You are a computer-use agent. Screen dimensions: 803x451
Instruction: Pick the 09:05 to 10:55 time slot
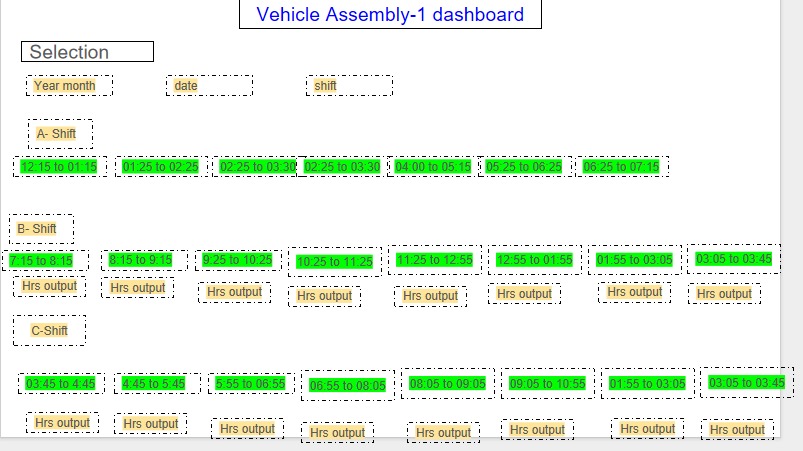[547, 383]
